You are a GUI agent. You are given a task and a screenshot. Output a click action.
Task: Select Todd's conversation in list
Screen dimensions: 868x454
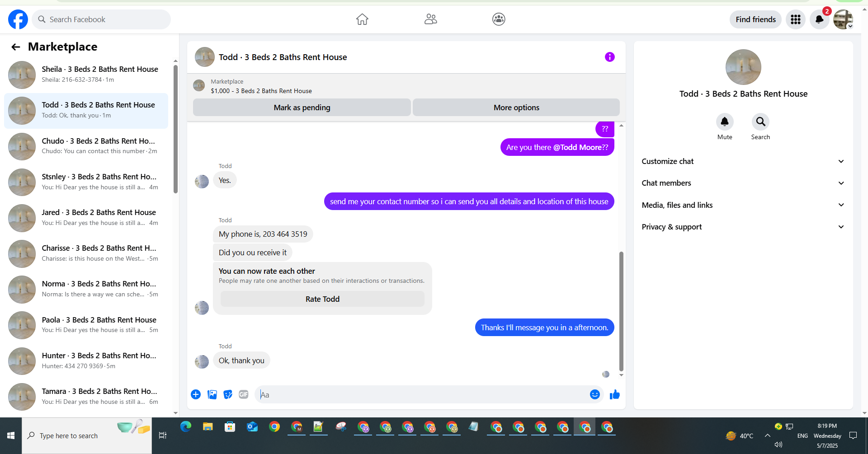click(86, 111)
